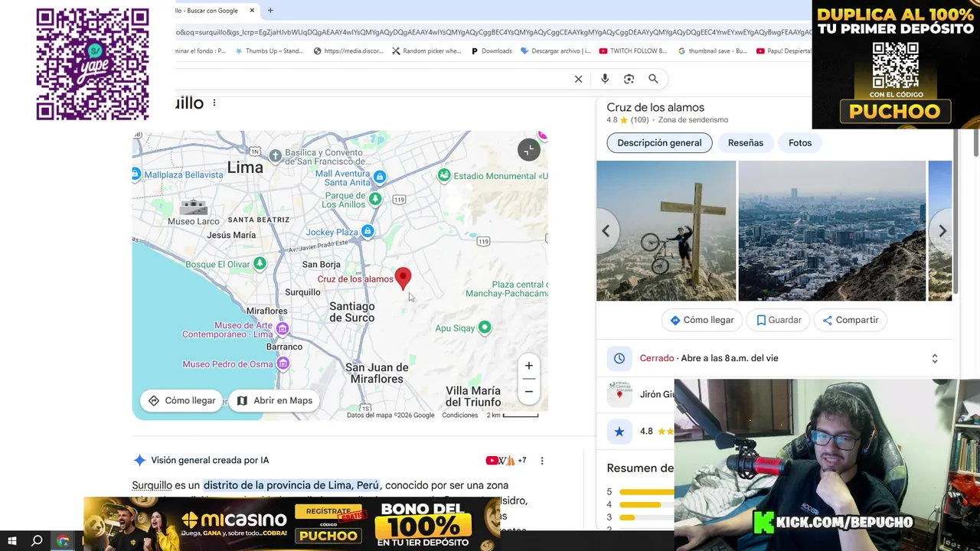Open the Descargar archivo bookmark
Image resolution: width=980 pixels, height=551 pixels.
(556, 51)
